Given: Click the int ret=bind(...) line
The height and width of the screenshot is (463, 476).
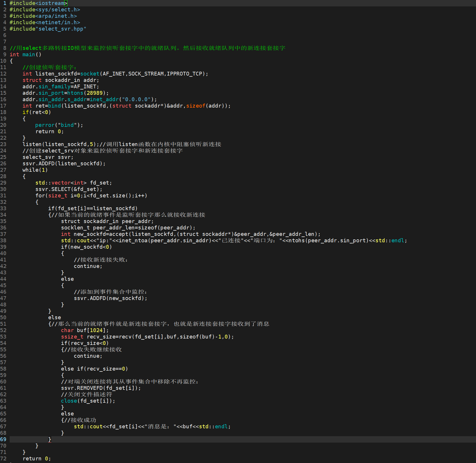Looking at the screenshot, I should pos(127,106).
